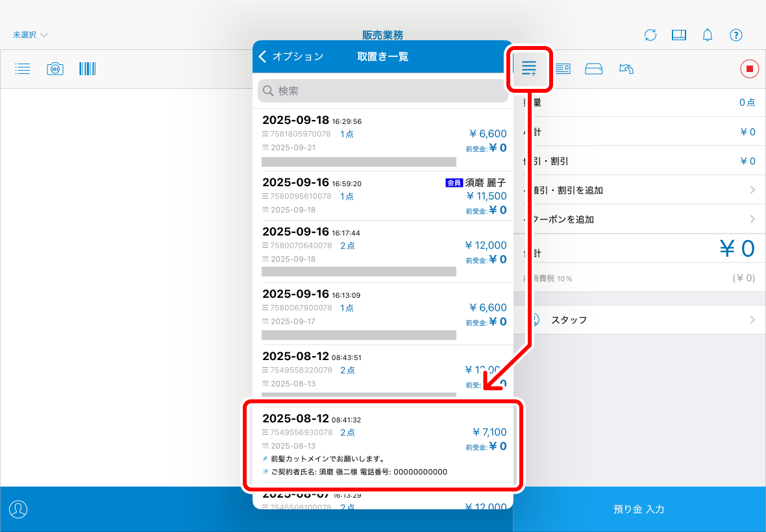Expand 値引・割引を追加 row

click(639, 190)
